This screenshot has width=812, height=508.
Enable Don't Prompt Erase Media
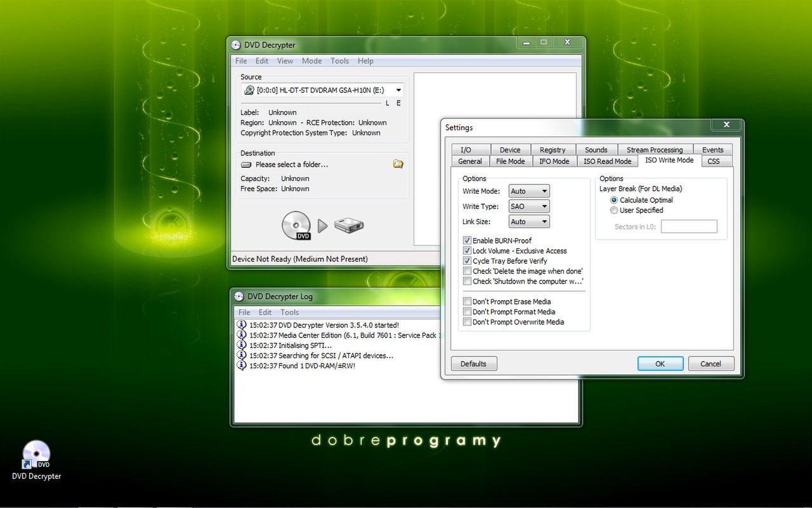[x=467, y=302]
